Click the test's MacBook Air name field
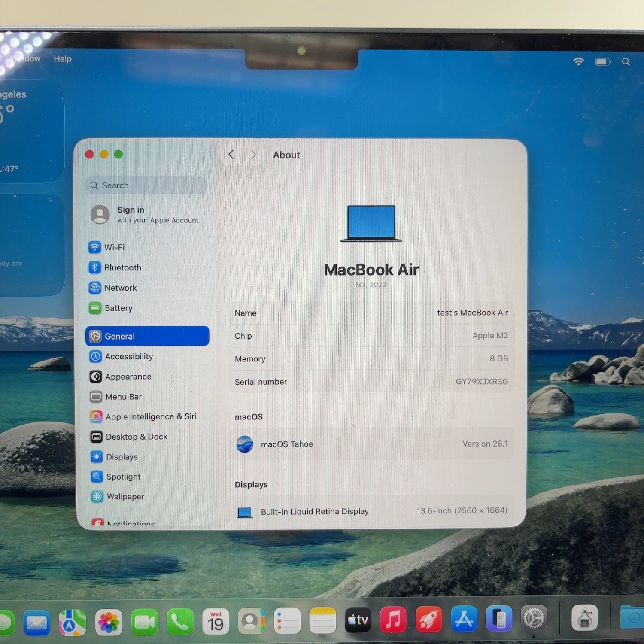This screenshot has width=644, height=644. coord(472,313)
